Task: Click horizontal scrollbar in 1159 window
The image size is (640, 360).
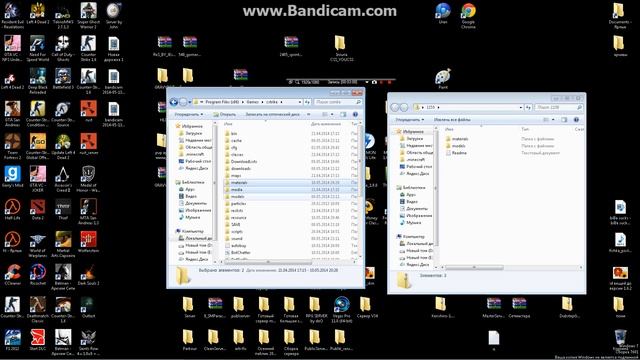Action: (x=474, y=267)
